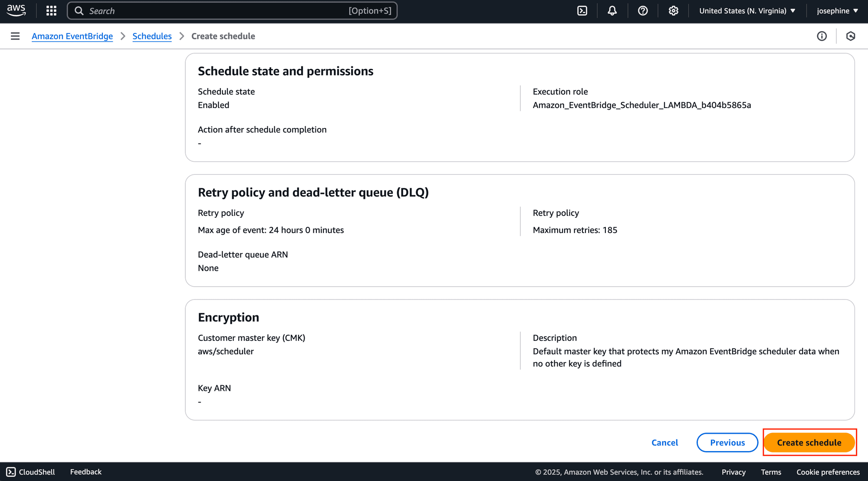Focus the AWS search field

click(x=232, y=11)
